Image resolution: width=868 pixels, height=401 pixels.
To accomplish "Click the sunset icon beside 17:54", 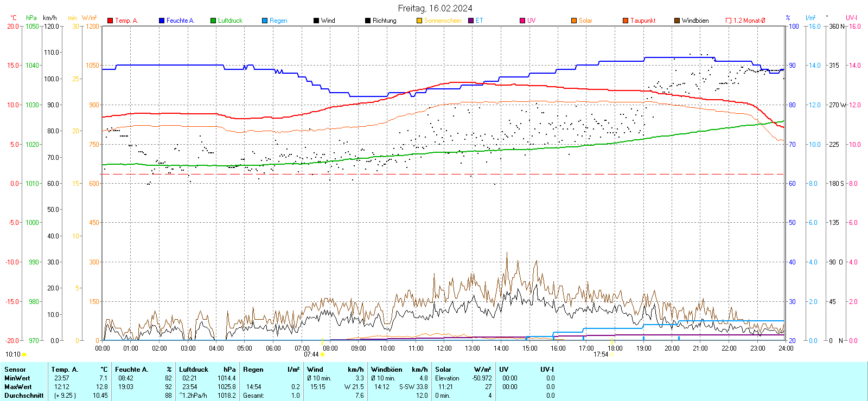I will (x=612, y=354).
